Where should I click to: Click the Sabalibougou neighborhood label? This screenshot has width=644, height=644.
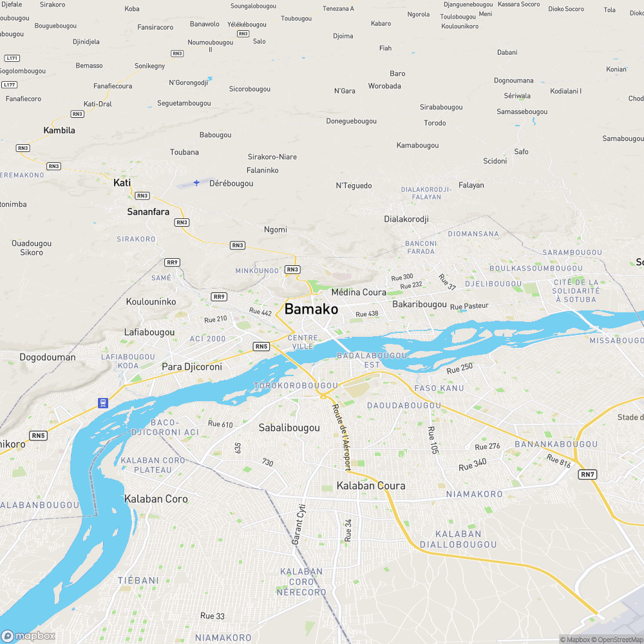point(289,428)
